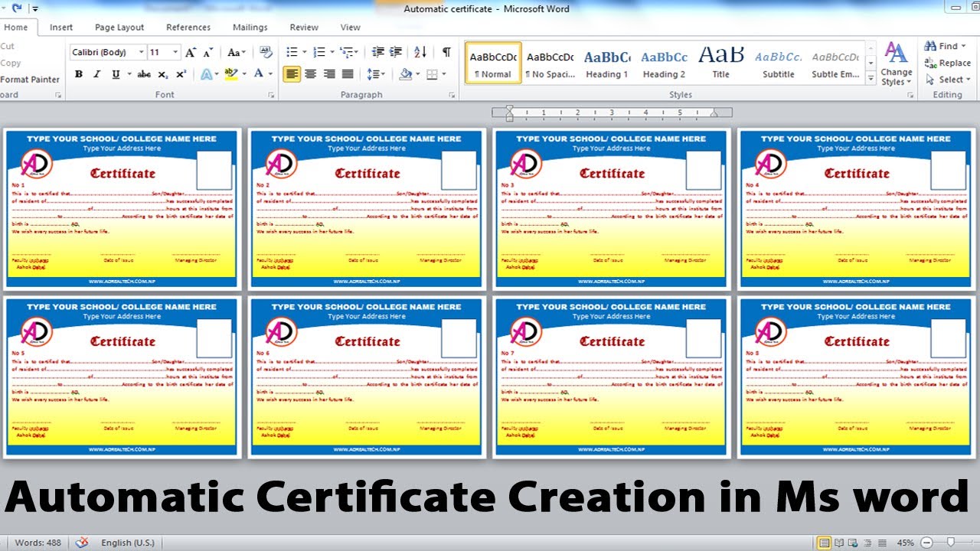
Task: Apply subscript formatting
Action: tap(163, 74)
